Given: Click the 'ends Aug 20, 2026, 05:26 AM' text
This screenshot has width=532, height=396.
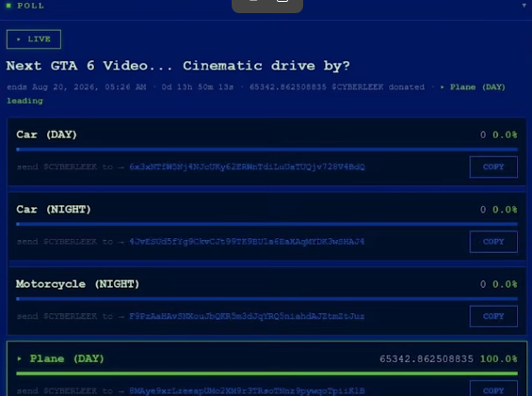Looking at the screenshot, I should pos(76,87).
